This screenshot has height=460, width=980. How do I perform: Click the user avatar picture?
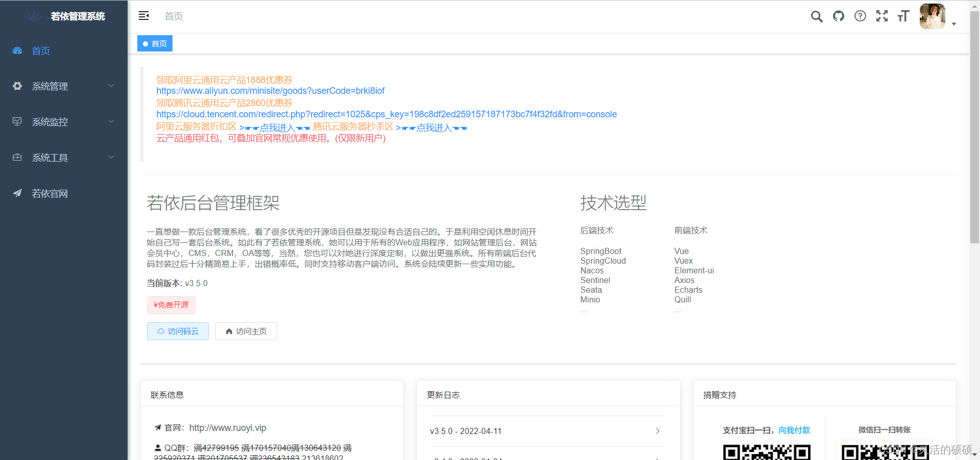[932, 16]
